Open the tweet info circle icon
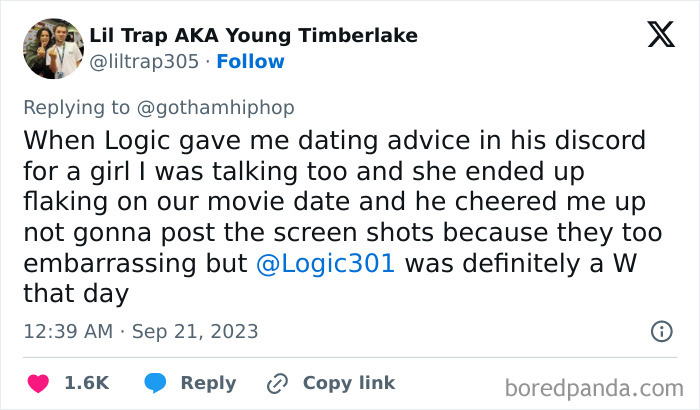 tap(661, 331)
